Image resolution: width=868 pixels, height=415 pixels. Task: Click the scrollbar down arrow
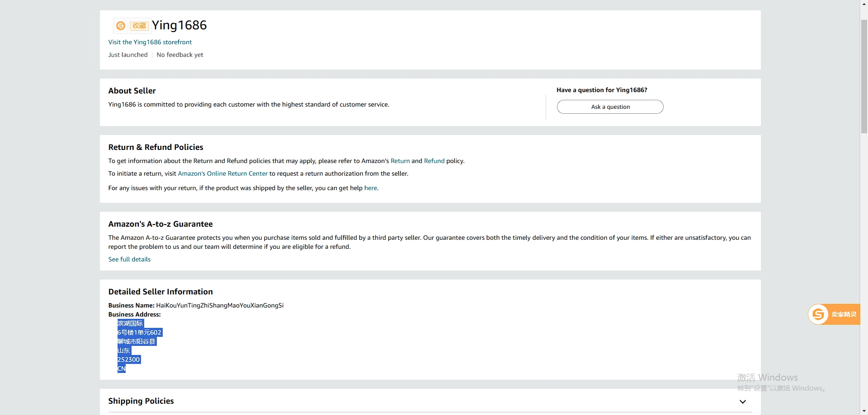[864, 411]
